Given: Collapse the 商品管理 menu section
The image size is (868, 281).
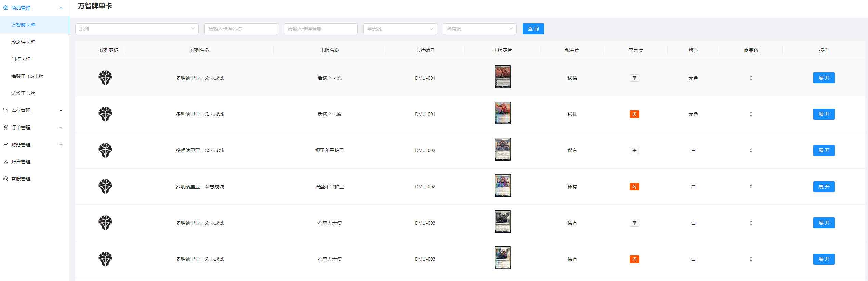Looking at the screenshot, I should 61,8.
